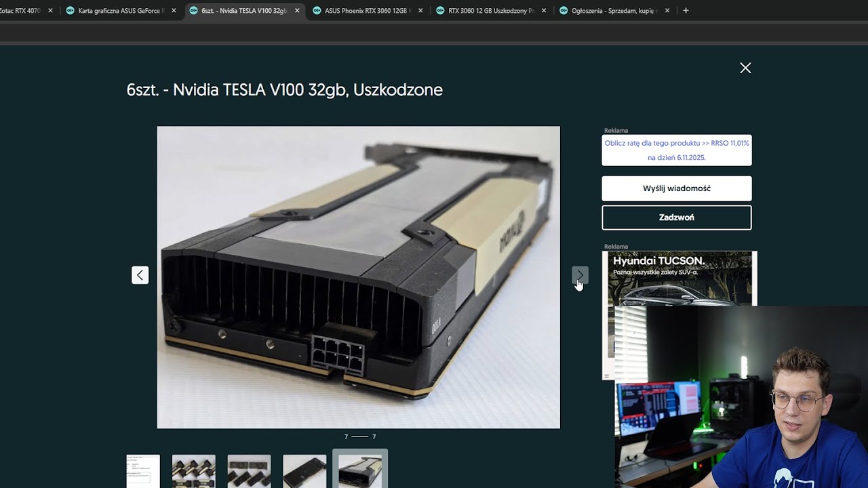Open the 'Oblicz ratę dla tego produktu' link
Viewport: 868px width, 488px height.
coord(677,150)
